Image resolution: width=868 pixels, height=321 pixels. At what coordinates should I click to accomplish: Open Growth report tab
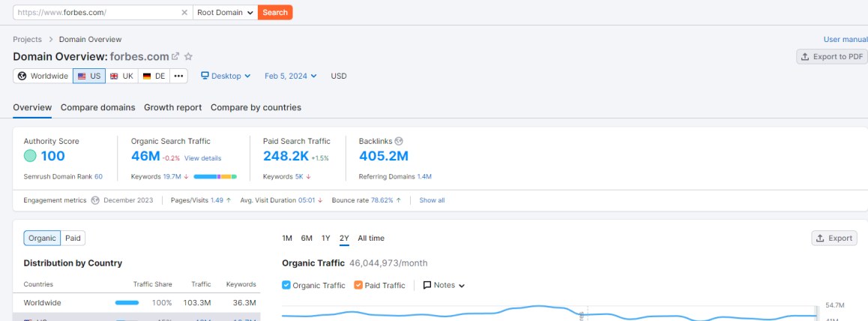pos(172,107)
